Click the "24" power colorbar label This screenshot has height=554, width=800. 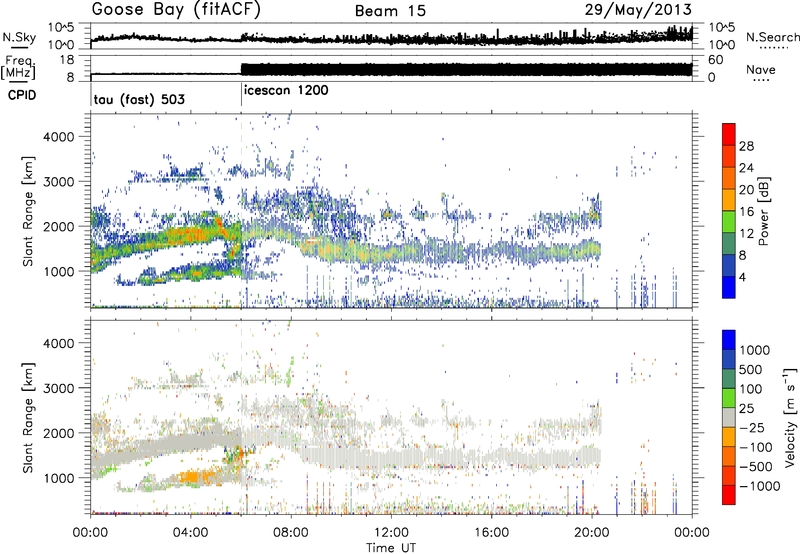tap(746, 168)
